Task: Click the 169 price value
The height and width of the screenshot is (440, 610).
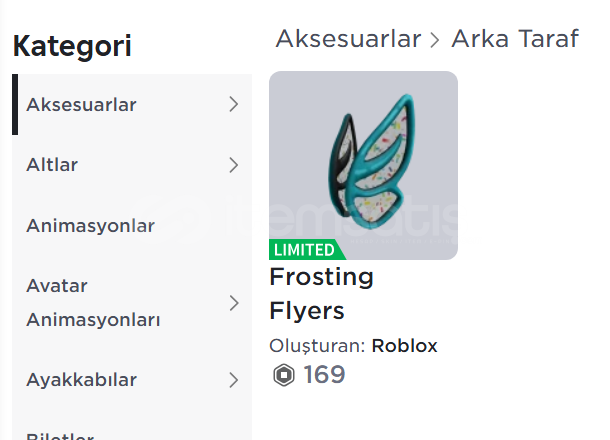Action: click(x=324, y=375)
